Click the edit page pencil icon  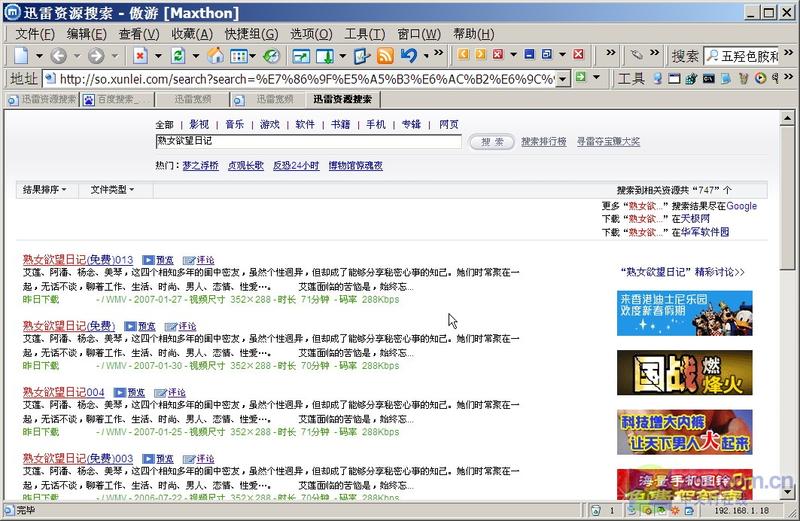pos(362,56)
